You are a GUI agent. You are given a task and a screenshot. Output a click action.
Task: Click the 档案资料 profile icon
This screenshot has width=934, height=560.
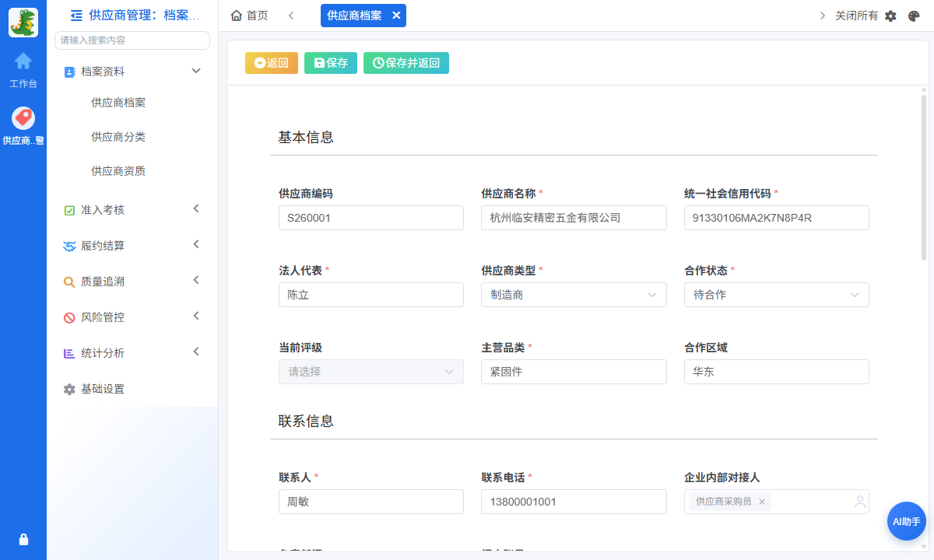tap(69, 72)
